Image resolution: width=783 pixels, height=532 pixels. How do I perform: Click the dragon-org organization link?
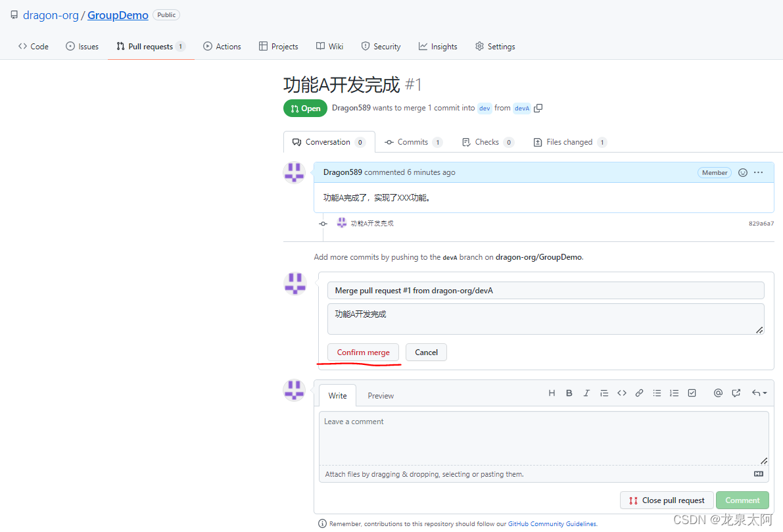[51, 16]
